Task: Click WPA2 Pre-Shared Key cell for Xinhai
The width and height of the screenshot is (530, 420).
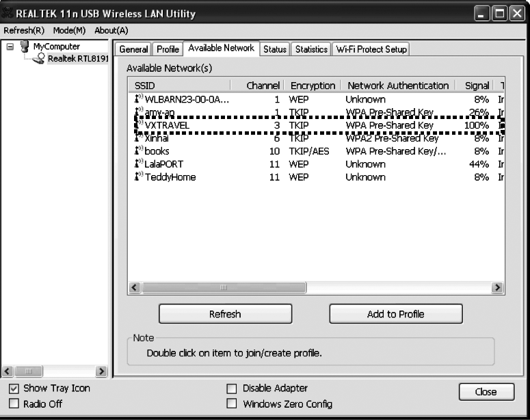Action: 392,138
